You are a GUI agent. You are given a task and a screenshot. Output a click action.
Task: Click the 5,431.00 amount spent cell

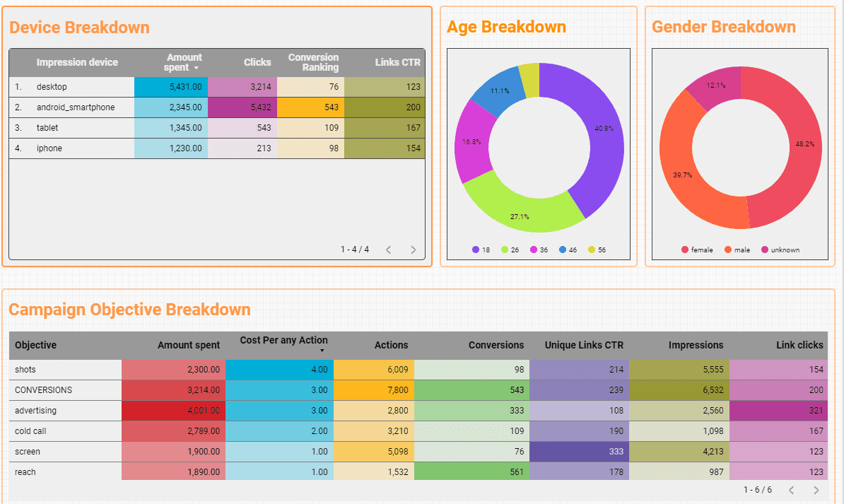(x=171, y=87)
